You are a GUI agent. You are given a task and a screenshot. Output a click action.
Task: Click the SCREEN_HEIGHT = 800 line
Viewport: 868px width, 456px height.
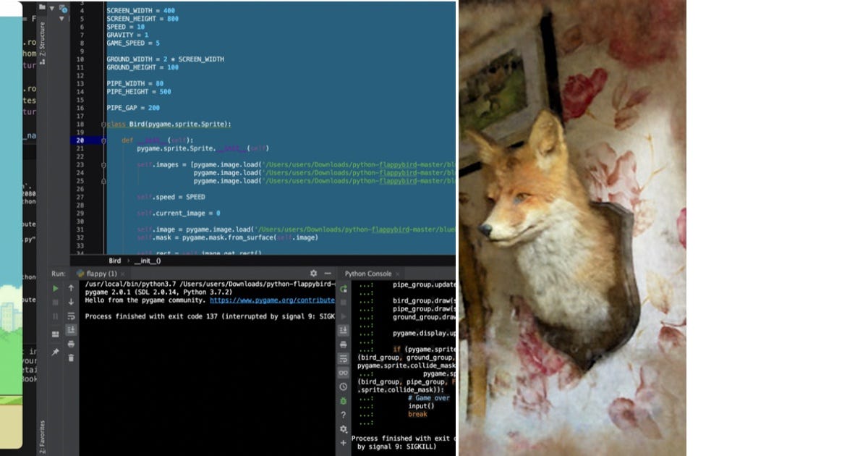click(144, 19)
